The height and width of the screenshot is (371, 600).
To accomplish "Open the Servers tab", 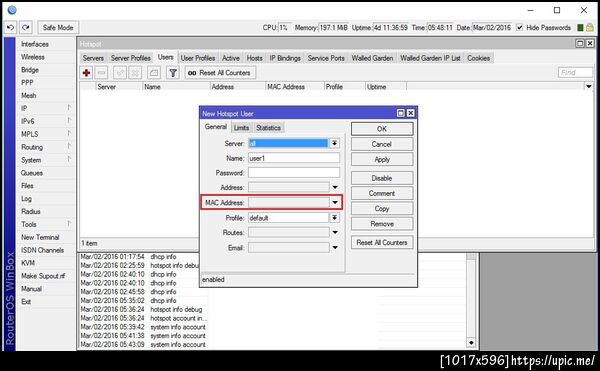I will (93, 58).
